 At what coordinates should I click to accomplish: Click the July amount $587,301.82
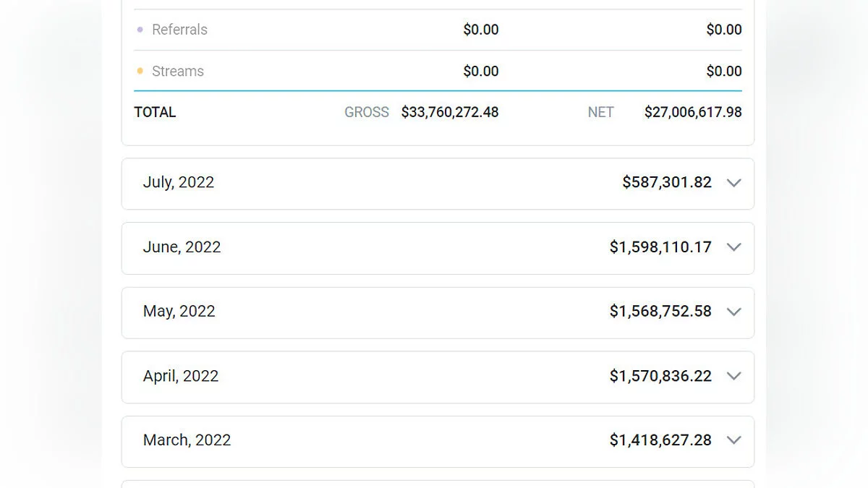click(x=667, y=182)
